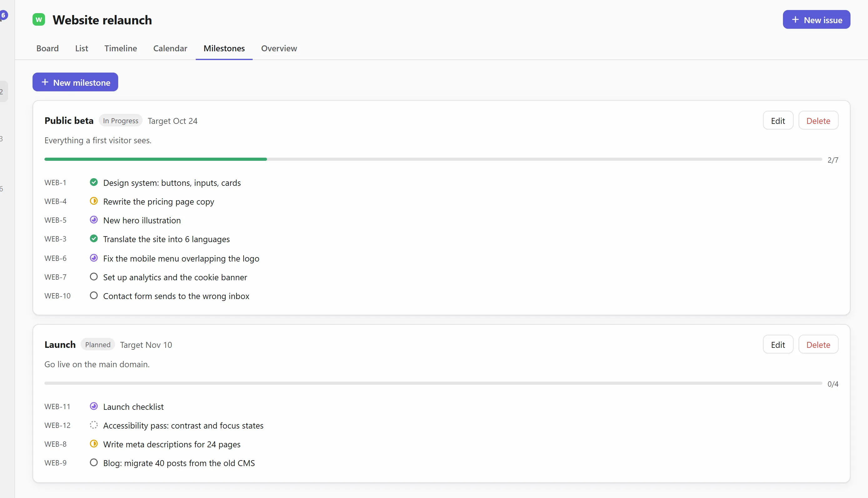Open issue Fix the mobile menu overlapping the logo
Screen dimensions: 868x498
pos(181,259)
